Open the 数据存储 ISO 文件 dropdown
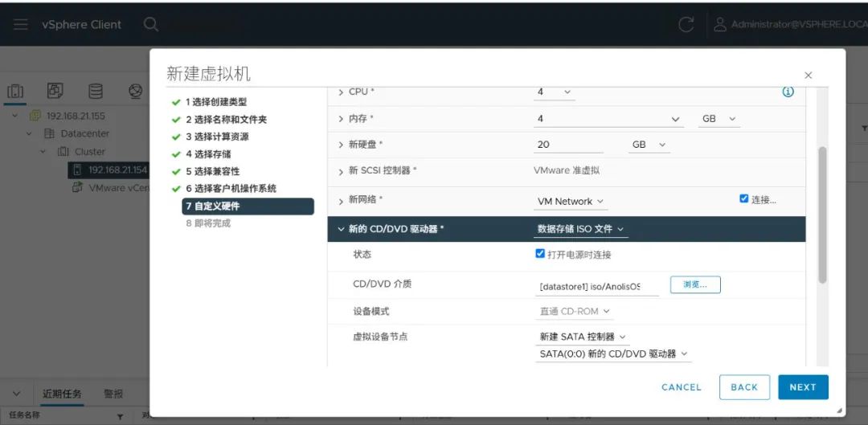 581,229
